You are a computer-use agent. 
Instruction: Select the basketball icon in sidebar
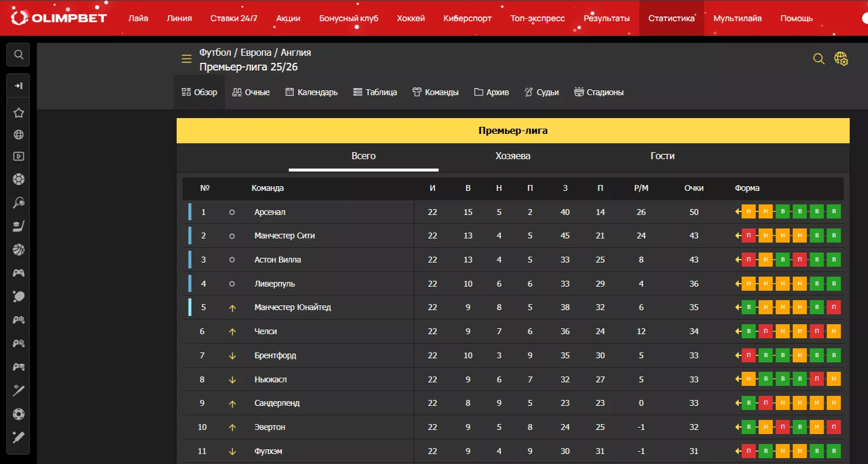pyautogui.click(x=19, y=250)
